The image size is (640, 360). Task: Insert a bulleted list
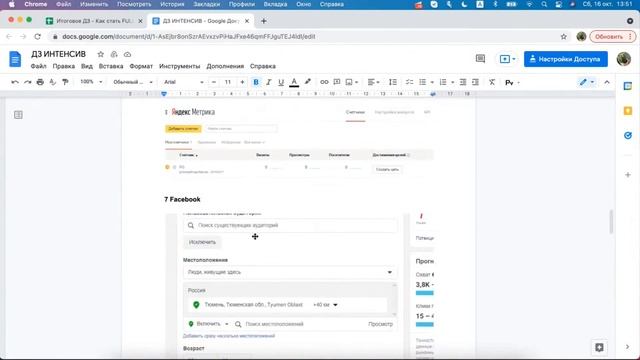(x=423, y=82)
